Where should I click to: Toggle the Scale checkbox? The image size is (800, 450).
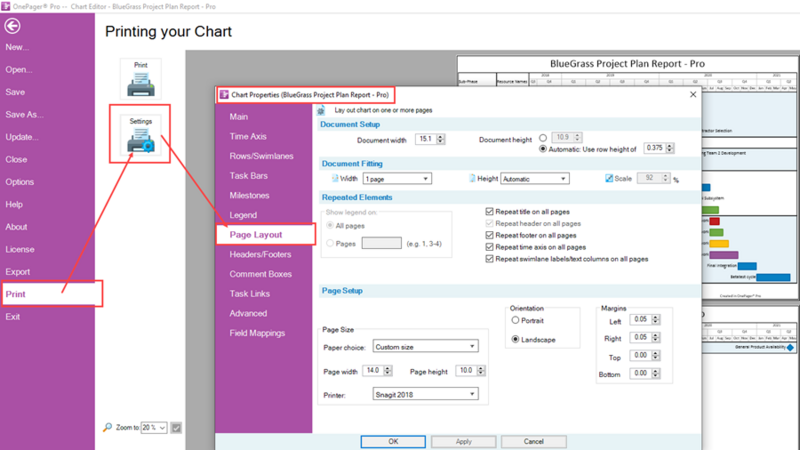click(609, 179)
